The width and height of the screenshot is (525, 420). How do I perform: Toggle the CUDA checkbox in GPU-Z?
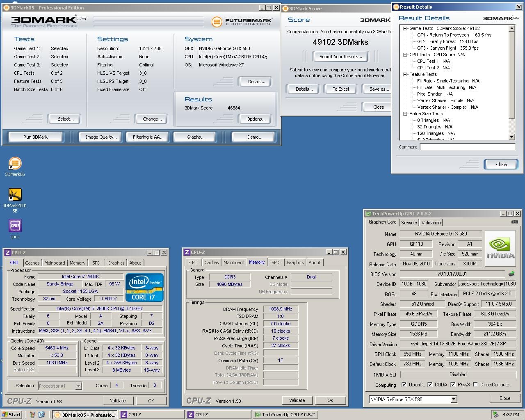(x=430, y=385)
